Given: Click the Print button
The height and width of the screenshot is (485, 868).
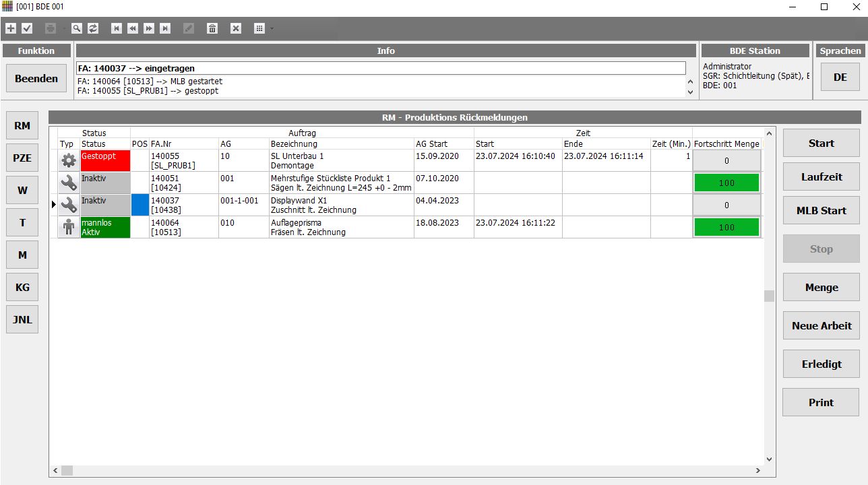Looking at the screenshot, I should [821, 402].
